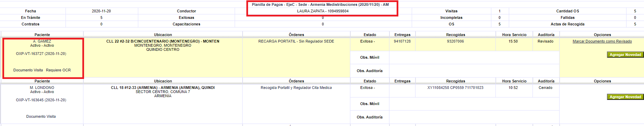Click Obs. Auditoría field in A. GAMEZ row
The image size is (644, 126).
(x=474, y=71)
